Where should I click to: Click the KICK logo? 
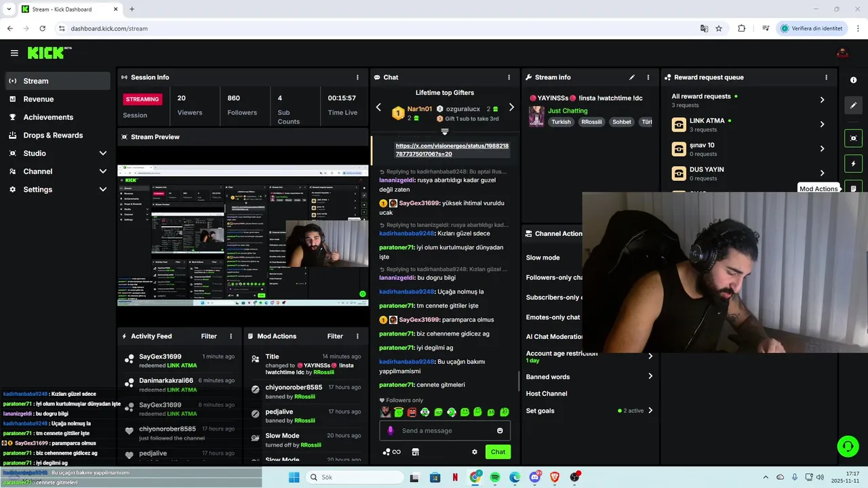50,53
